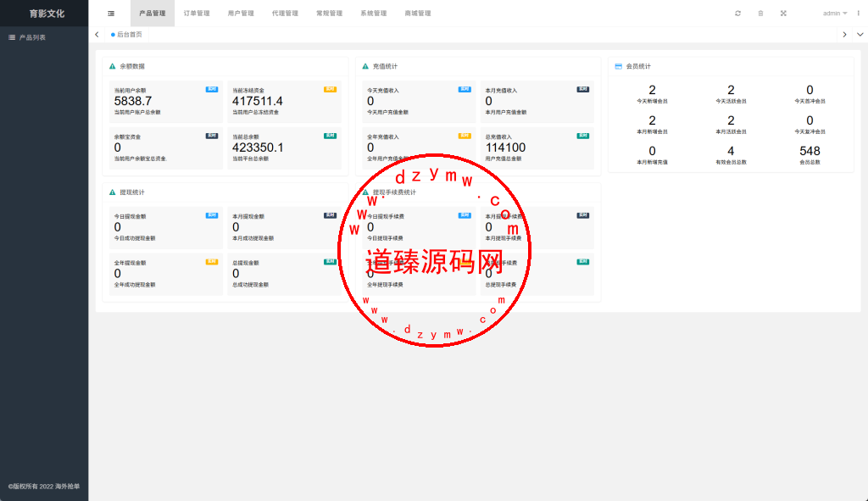This screenshot has width=868, height=501.
Task: Click the 总充值收入 value 114100
Action: pyautogui.click(x=505, y=148)
